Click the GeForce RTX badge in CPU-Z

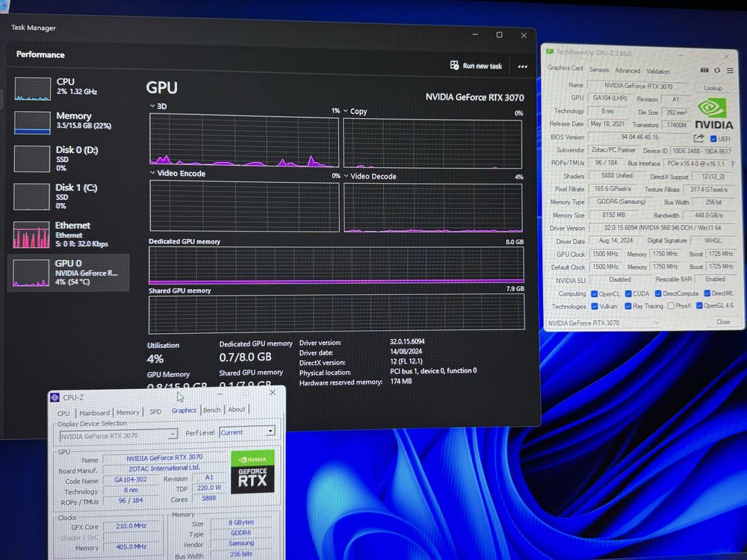tap(252, 472)
